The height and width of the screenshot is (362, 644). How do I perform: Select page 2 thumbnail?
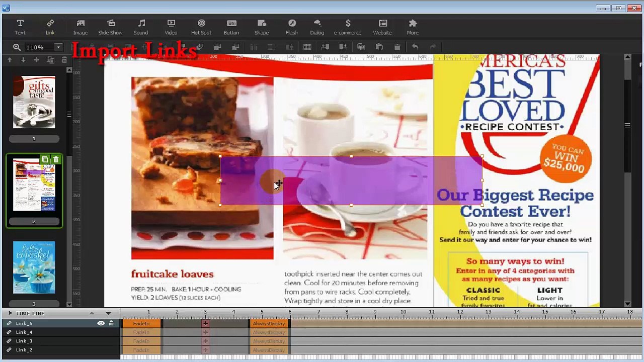point(34,185)
